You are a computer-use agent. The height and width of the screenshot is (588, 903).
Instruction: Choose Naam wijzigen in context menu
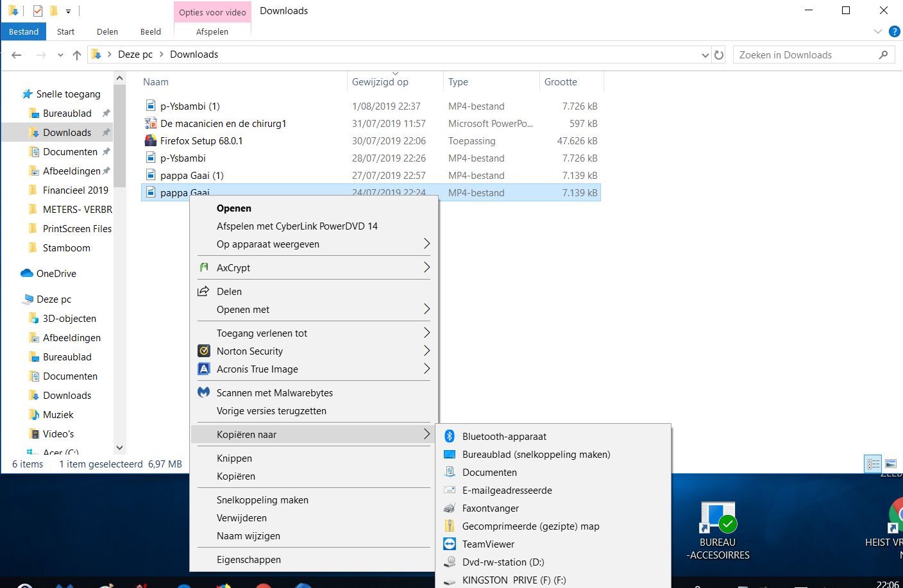pyautogui.click(x=248, y=535)
